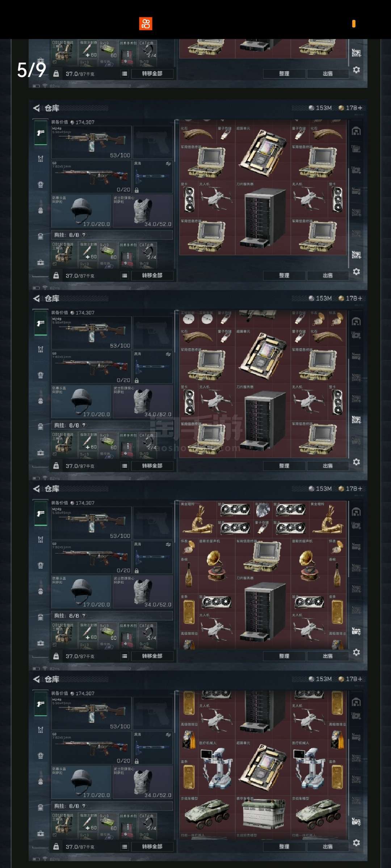Click 出售 button in topmost partial panel
391x868 pixels.
[x=328, y=73]
